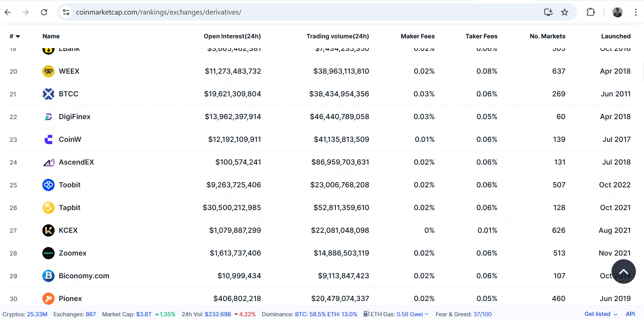Click the WEEX exchange logo icon
Image resolution: width=644 pixels, height=319 pixels.
48,71
